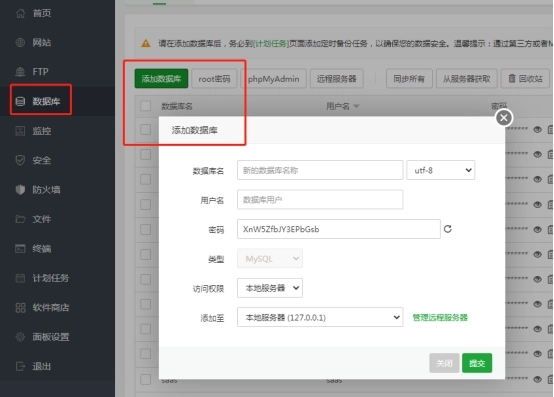The height and width of the screenshot is (397, 554).
Task: Open 终端 terminal page
Action: pyautogui.click(x=41, y=249)
